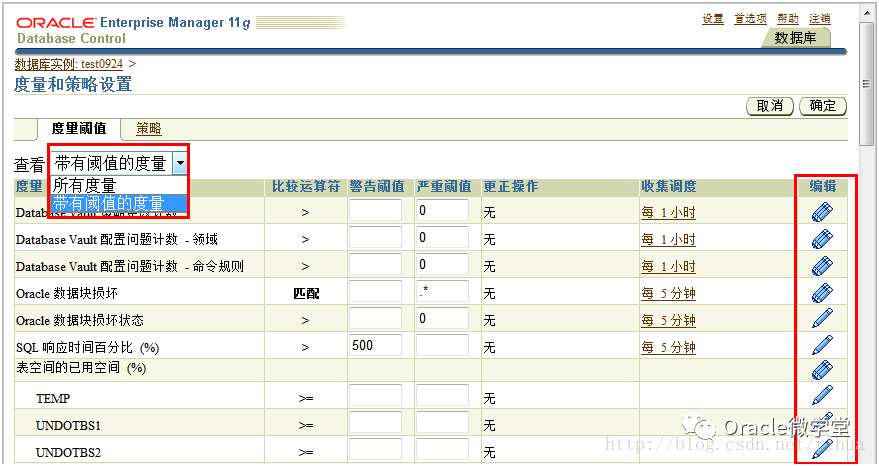This screenshot has width=879, height=466.
Task: Click warning threshold field for UNDOTBS2
Action: (x=375, y=449)
